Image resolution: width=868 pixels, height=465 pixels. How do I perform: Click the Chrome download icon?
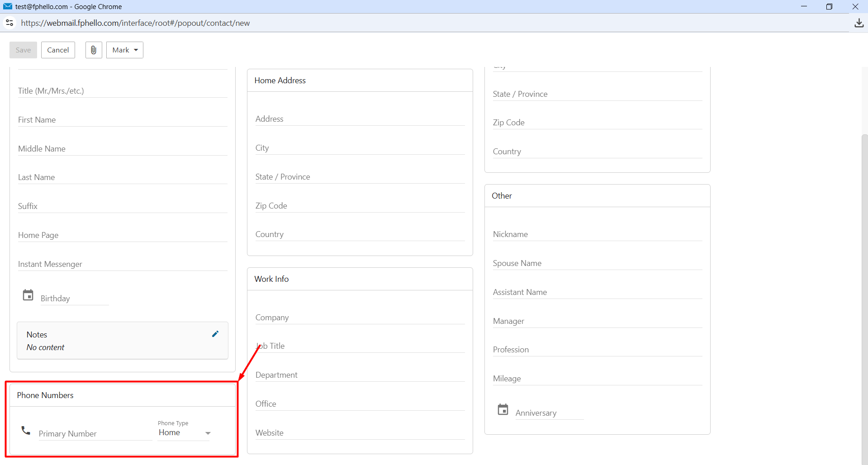(859, 23)
